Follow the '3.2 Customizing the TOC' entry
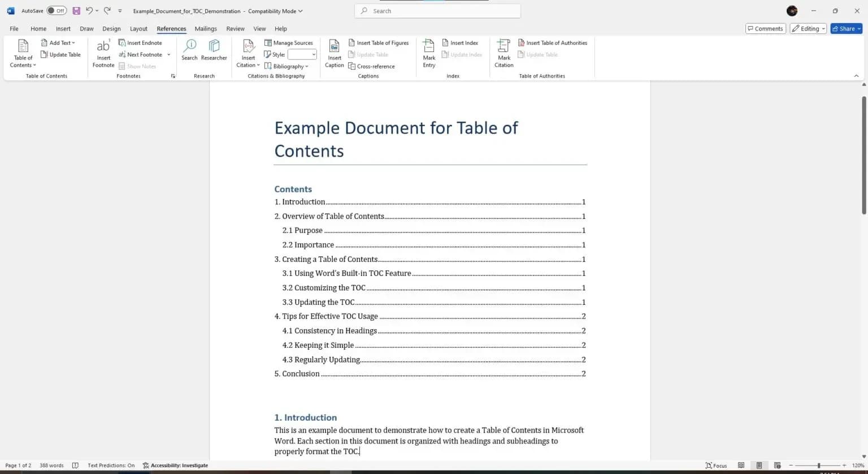868x474 pixels. (x=433, y=288)
